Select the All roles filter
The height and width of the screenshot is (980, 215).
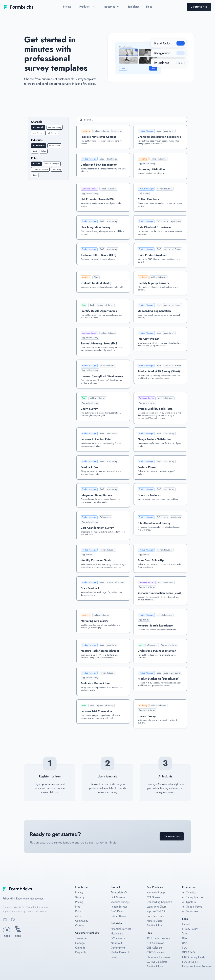36,164
